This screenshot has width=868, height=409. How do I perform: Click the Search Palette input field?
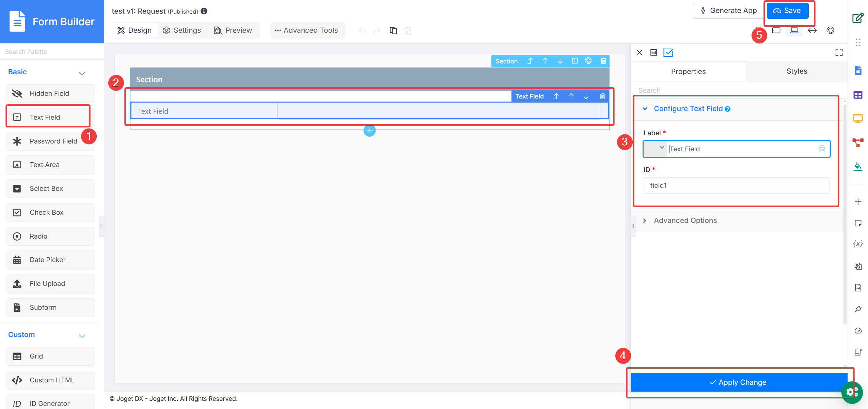point(52,52)
